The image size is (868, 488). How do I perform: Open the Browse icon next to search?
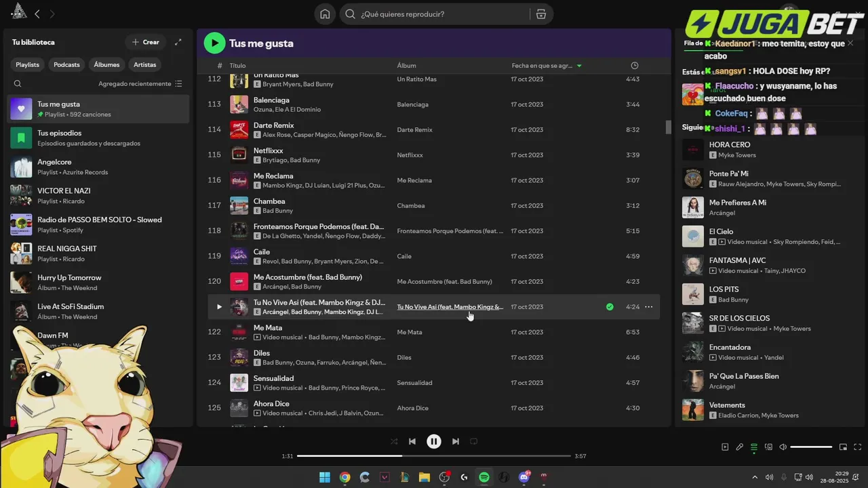coord(540,14)
